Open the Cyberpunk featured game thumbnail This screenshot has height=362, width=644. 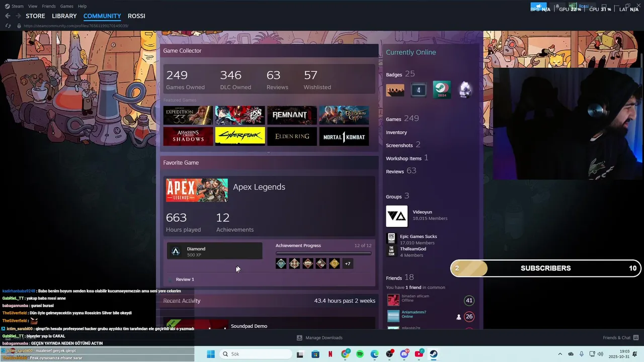(x=240, y=136)
